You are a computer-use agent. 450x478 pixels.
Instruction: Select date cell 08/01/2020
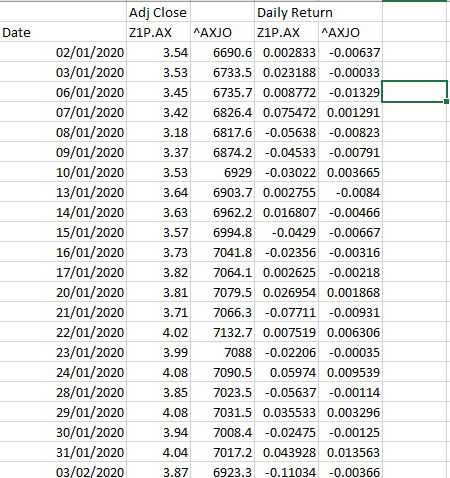pos(63,132)
